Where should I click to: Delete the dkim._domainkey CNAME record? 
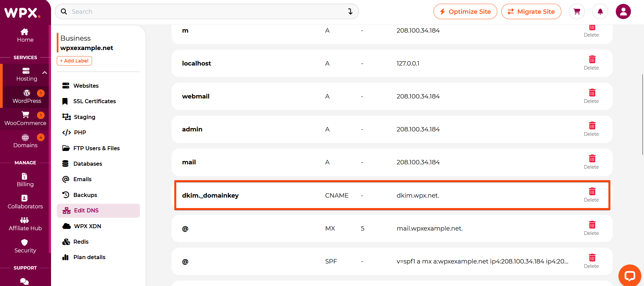click(x=591, y=195)
